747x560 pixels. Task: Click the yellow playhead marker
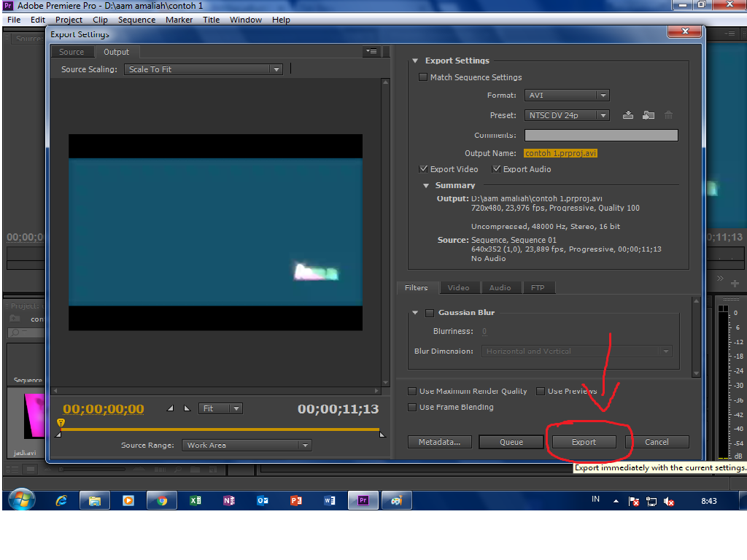click(61, 423)
